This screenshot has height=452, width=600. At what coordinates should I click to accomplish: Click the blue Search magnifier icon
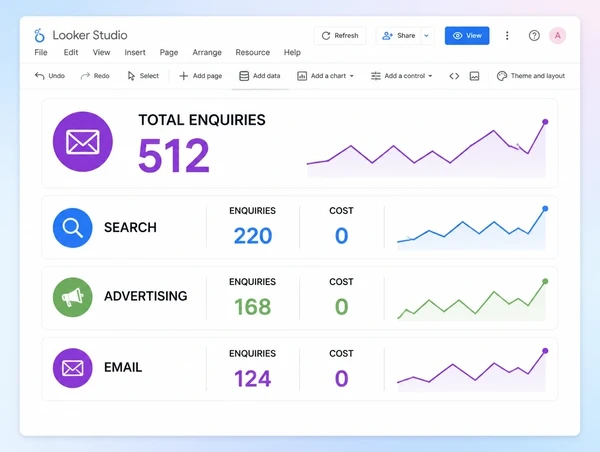point(73,228)
